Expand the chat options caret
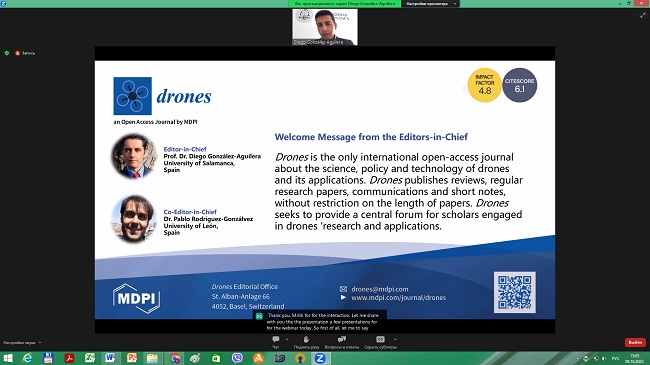Screen dimensions: 650x365 pyautogui.click(x=287, y=339)
